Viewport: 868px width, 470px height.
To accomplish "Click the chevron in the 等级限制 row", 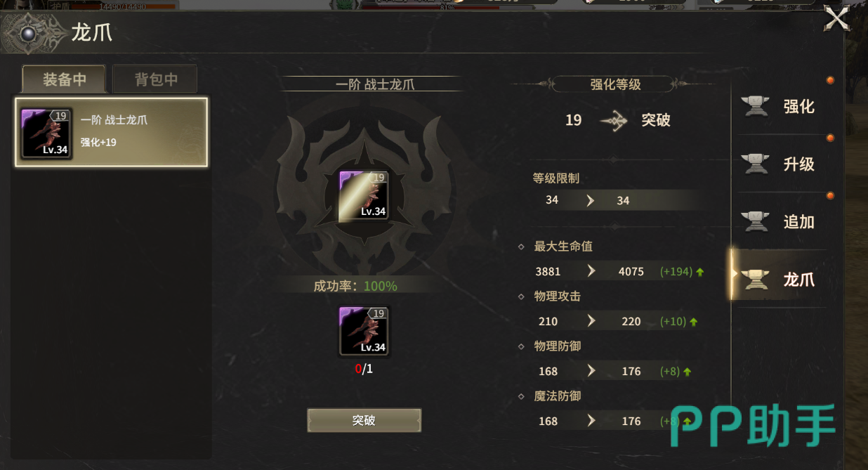I will click(590, 200).
